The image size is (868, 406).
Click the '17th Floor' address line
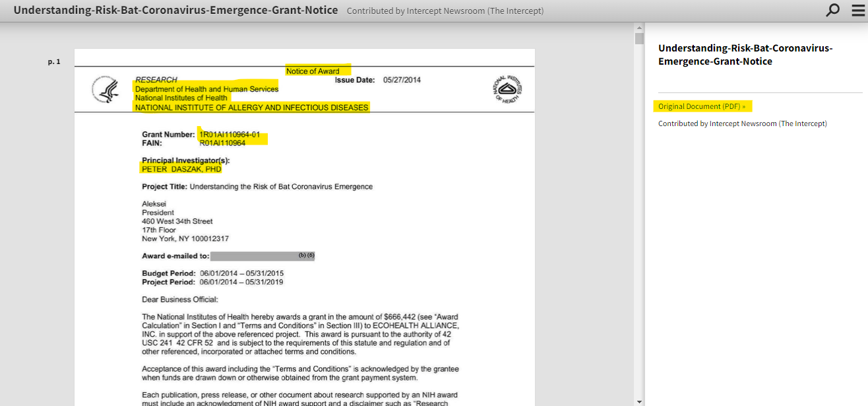pos(159,230)
